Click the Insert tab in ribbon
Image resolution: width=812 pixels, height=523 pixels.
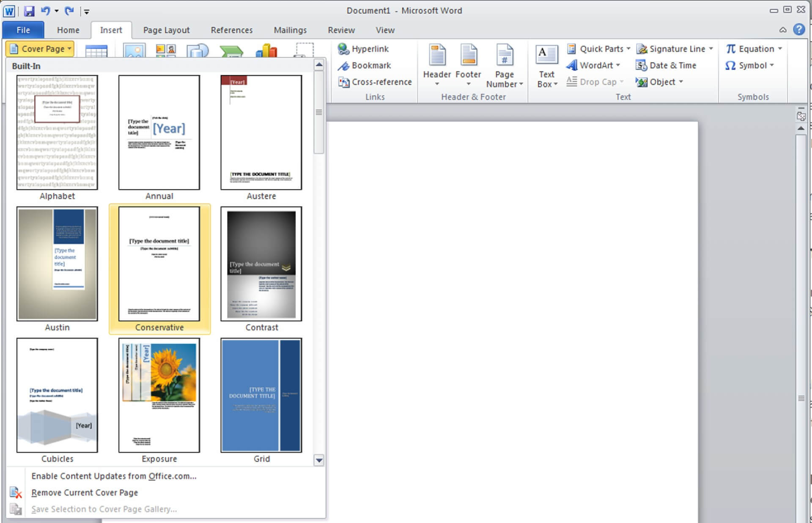112,29
